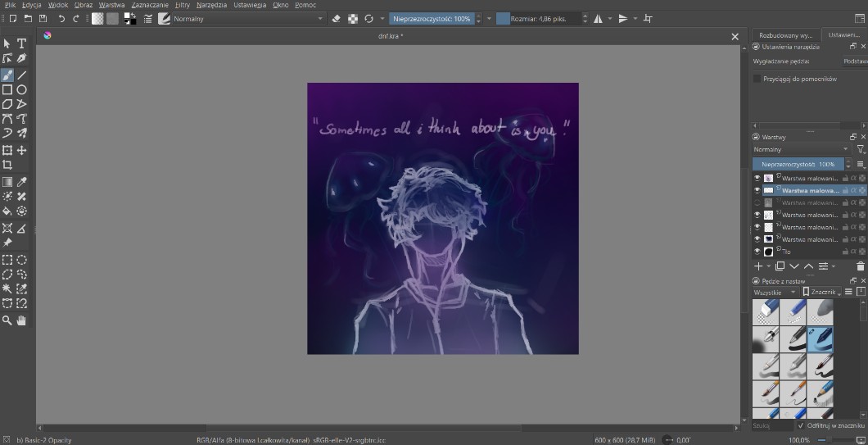The width and height of the screenshot is (868, 445).
Task: Hide the Tło layer
Action: [x=757, y=252]
